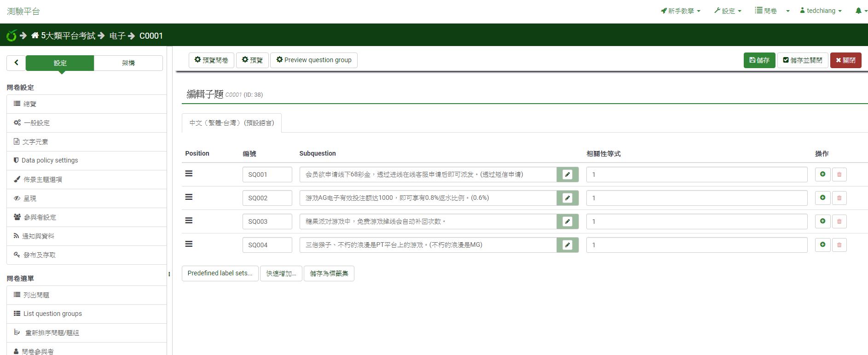This screenshot has width=868, height=355.
Task: Click the drag handle for row SQ004
Action: (x=189, y=244)
